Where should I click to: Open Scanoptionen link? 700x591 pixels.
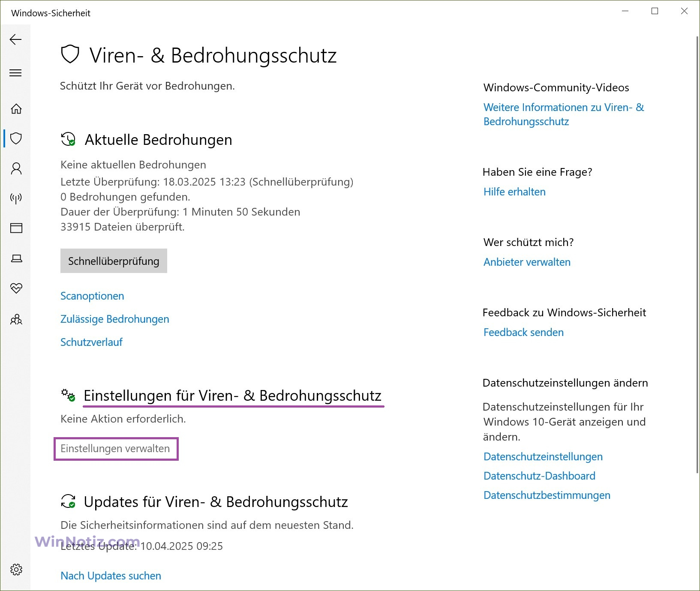(92, 296)
